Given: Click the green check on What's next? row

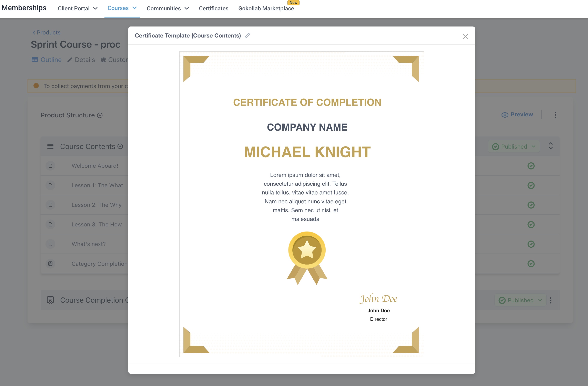Looking at the screenshot, I should (531, 244).
